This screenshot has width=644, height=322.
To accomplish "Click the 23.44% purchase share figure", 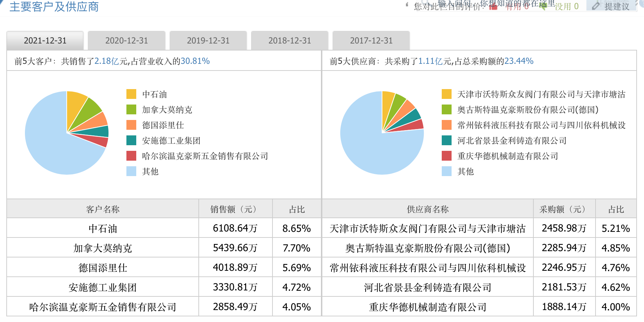I will [x=519, y=61].
